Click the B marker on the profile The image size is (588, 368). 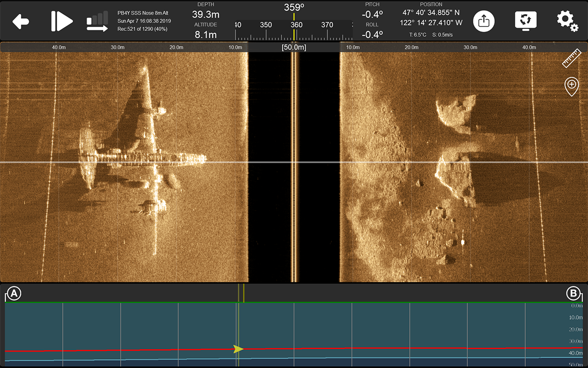pyautogui.click(x=573, y=293)
